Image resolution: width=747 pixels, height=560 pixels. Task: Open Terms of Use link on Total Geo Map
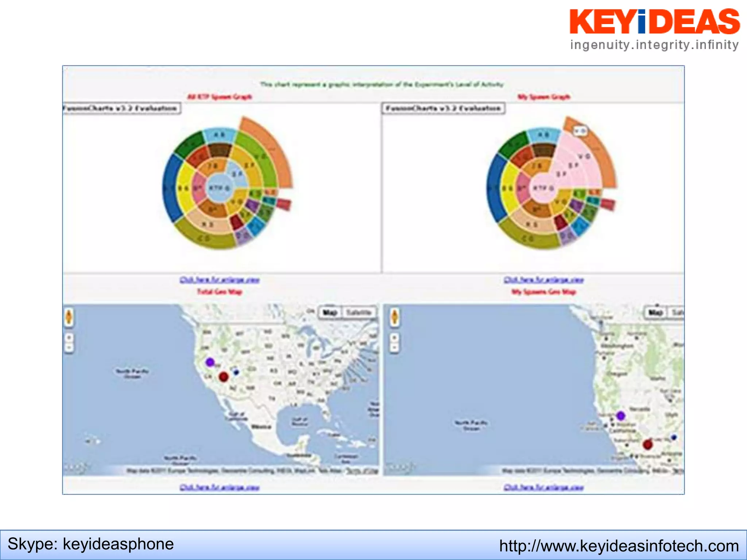tap(362, 471)
